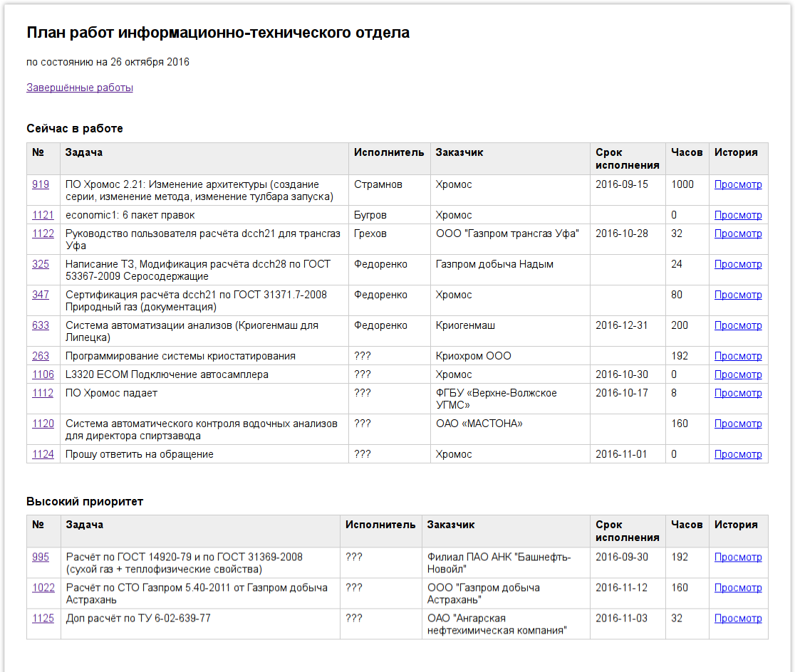
Task: Open high priority task 995
Action: 41,557
